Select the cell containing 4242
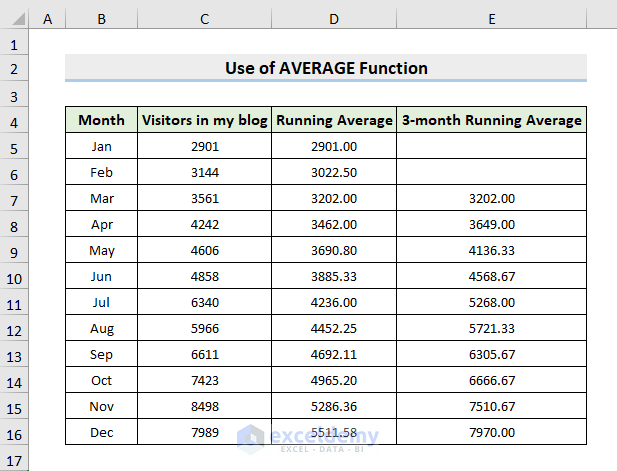 [x=204, y=224]
